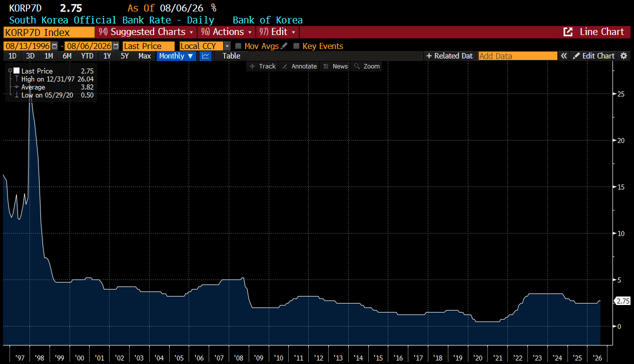Click the High marker icon in legend

click(x=17, y=79)
